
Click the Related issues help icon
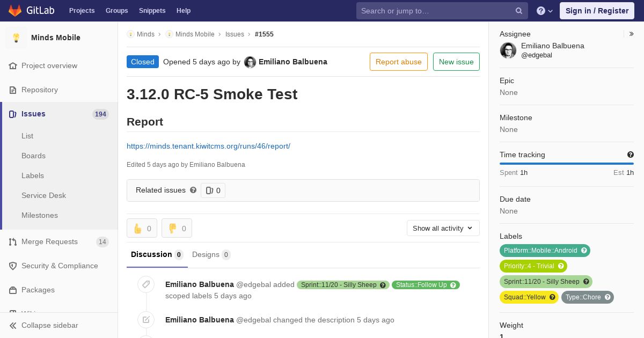pos(193,190)
